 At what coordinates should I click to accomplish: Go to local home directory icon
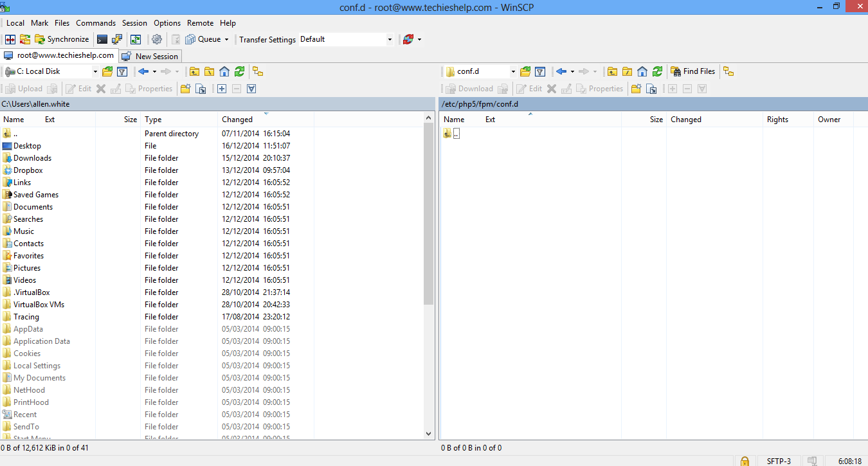point(224,71)
